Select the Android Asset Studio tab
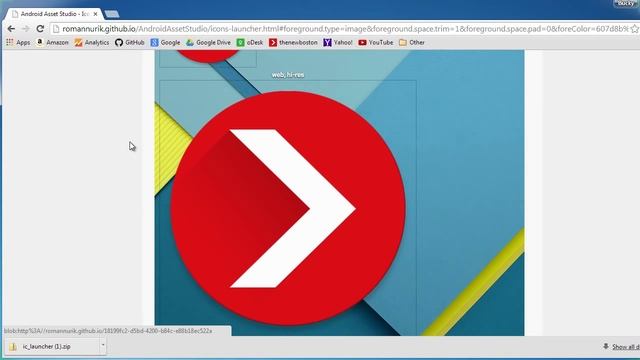The image size is (640, 360). click(x=55, y=14)
